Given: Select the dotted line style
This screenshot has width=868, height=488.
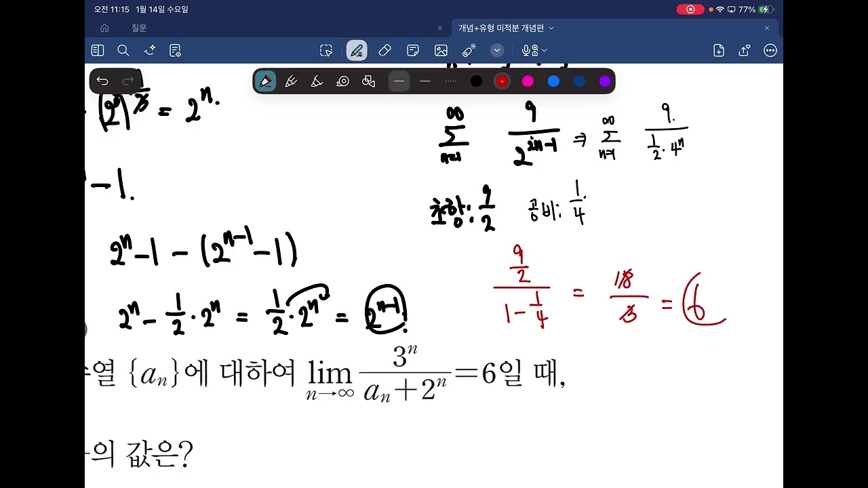Looking at the screenshot, I should (450, 81).
